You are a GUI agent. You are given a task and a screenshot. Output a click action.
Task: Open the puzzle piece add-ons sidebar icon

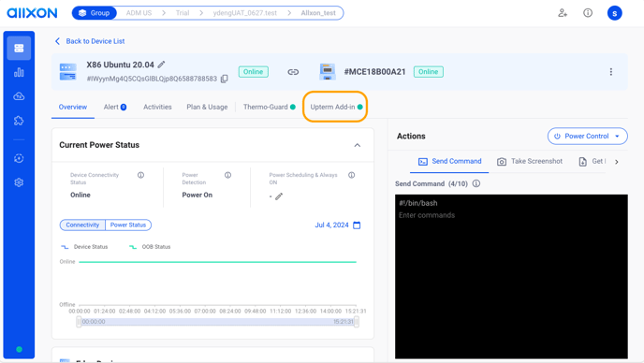19,121
